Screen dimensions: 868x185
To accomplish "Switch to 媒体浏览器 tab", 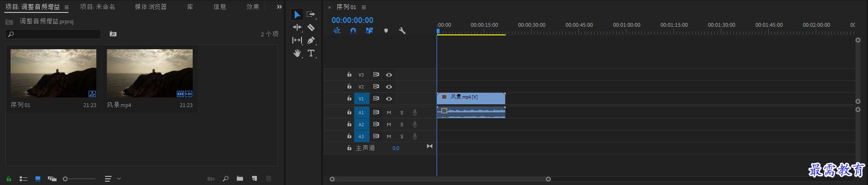I will click(x=150, y=7).
